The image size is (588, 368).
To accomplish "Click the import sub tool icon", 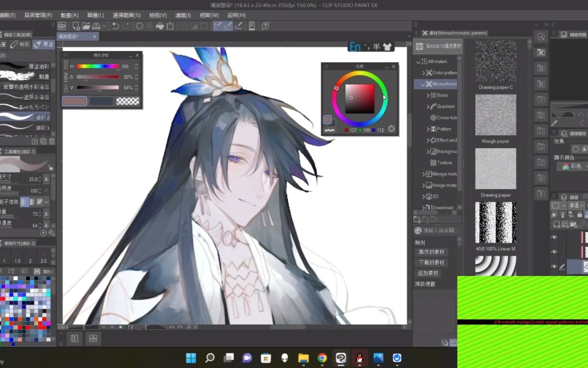I will click(x=35, y=141).
